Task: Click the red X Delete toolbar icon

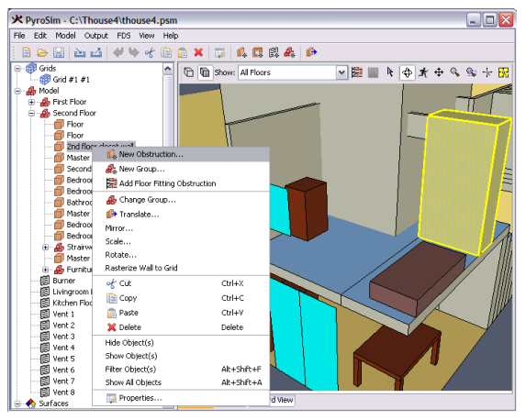Action: pyautogui.click(x=198, y=52)
